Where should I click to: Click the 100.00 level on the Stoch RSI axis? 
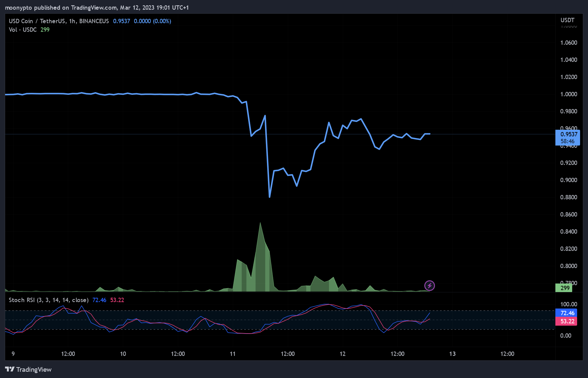569,304
